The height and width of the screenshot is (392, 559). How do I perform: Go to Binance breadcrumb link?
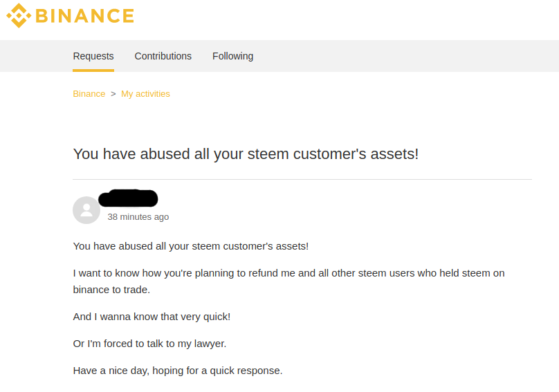coord(89,94)
